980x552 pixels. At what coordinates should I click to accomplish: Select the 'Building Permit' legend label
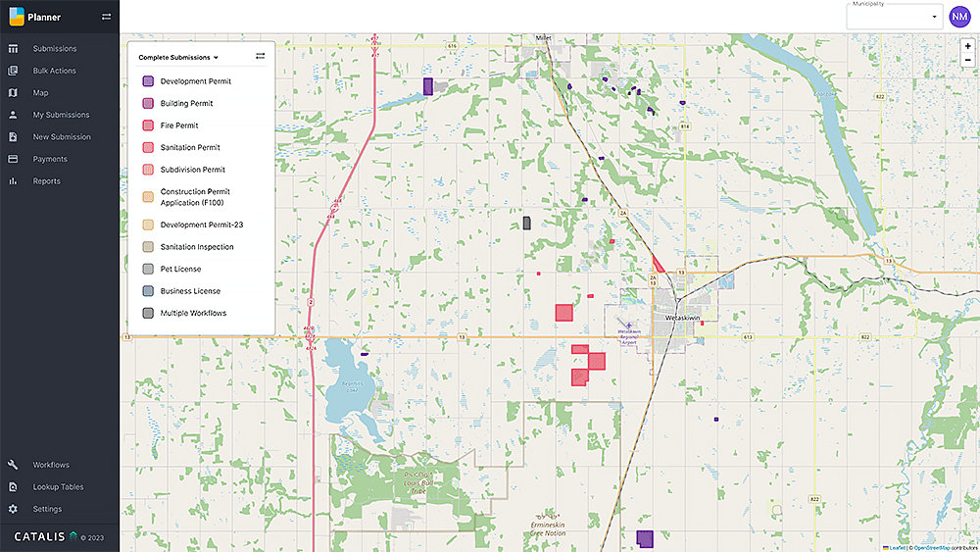187,103
